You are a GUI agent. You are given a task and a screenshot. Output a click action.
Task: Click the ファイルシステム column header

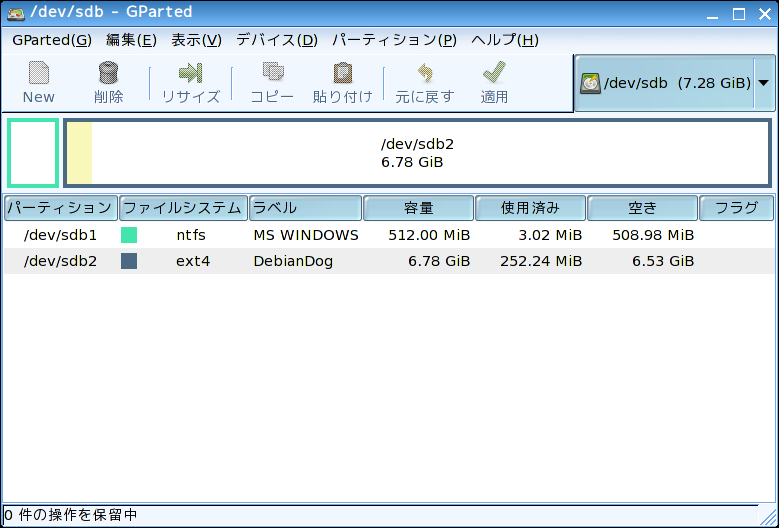[183, 208]
